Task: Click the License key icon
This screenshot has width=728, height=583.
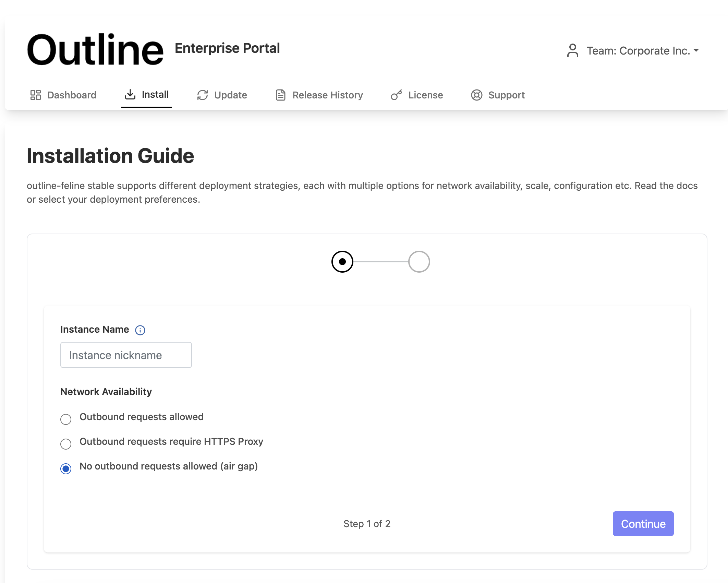Action: tap(397, 95)
